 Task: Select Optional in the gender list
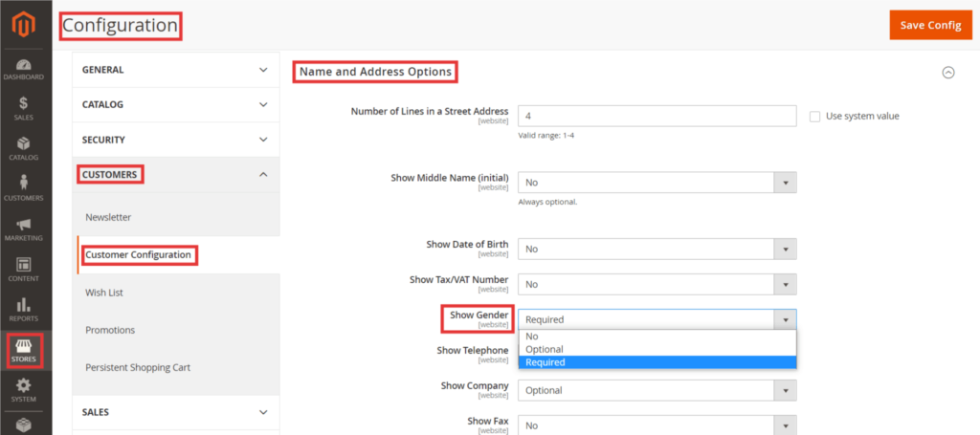tap(657, 349)
